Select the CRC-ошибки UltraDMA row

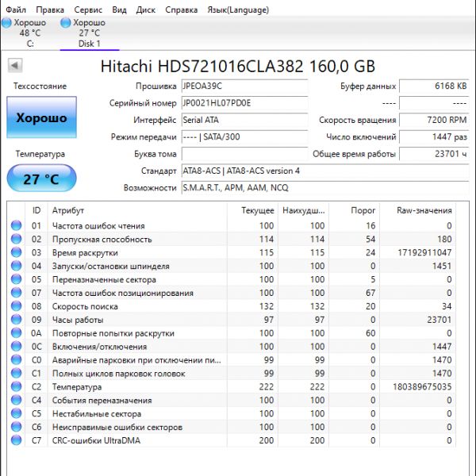point(232,440)
